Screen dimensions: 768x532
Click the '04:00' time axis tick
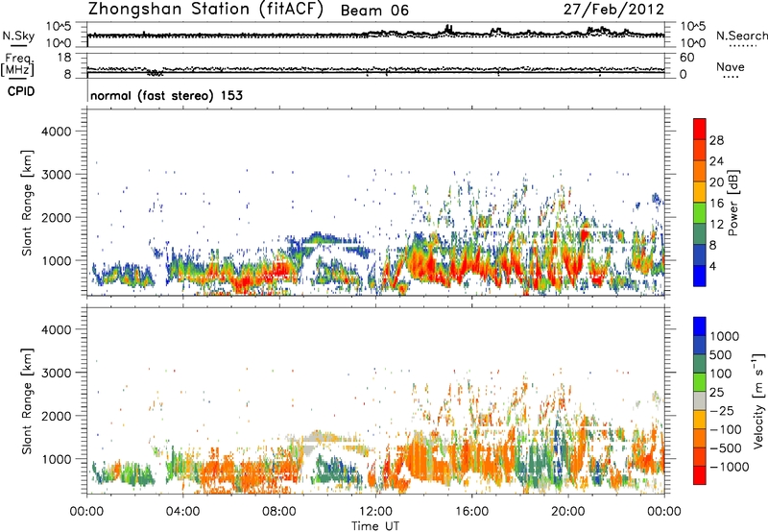point(182,512)
